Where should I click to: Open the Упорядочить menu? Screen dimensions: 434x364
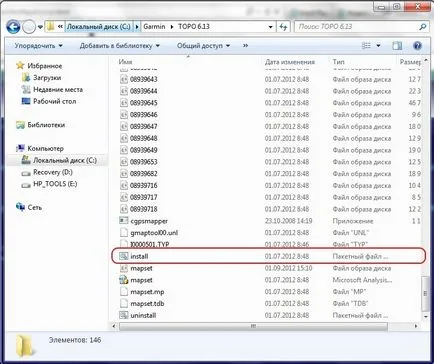click(x=38, y=46)
